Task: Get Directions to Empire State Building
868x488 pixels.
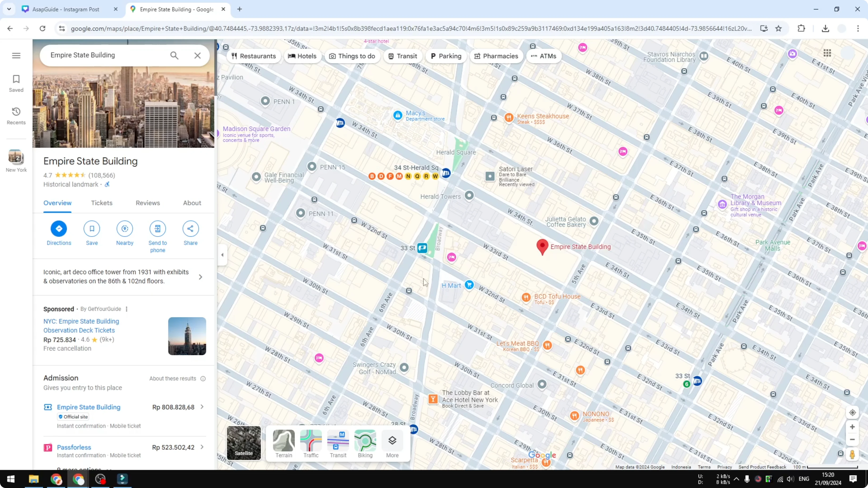Action: click(x=59, y=233)
